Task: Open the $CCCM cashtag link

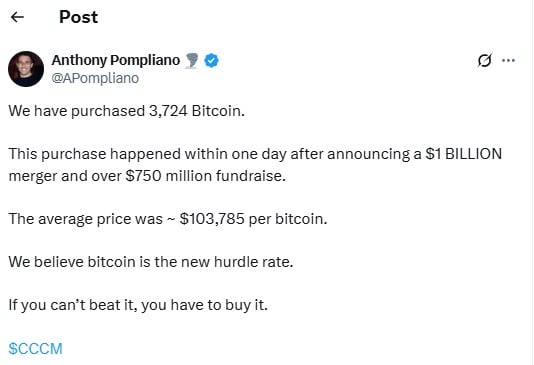Action: [x=35, y=349]
